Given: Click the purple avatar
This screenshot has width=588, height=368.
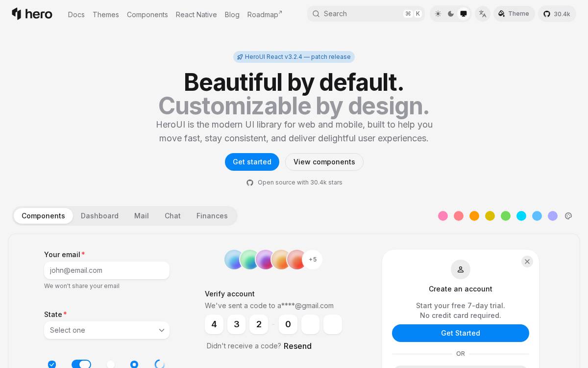Looking at the screenshot, I should point(265,260).
